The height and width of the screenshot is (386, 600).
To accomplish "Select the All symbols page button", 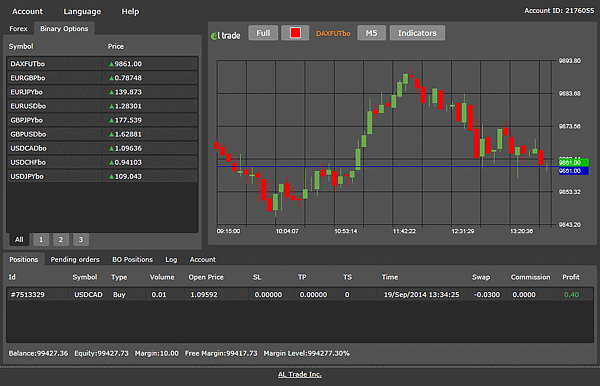I will click(x=19, y=239).
